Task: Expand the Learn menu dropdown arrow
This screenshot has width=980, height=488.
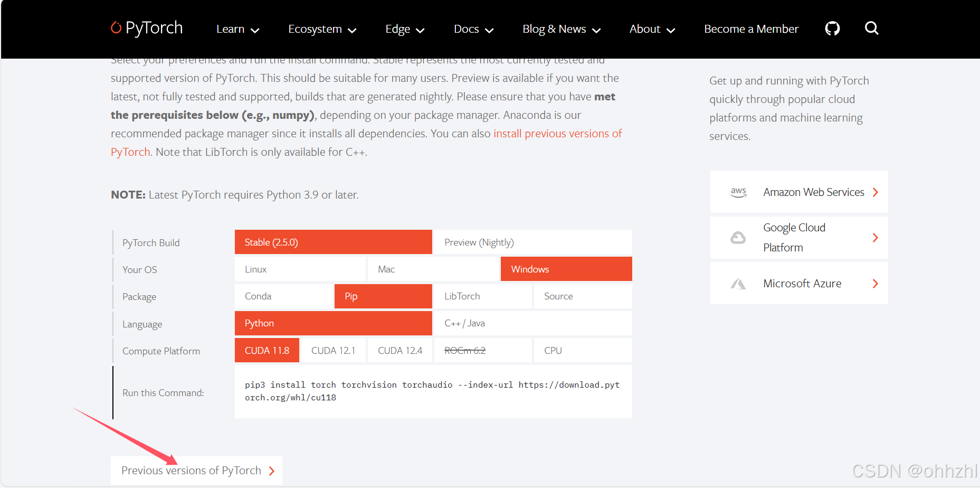Action: [x=255, y=31]
